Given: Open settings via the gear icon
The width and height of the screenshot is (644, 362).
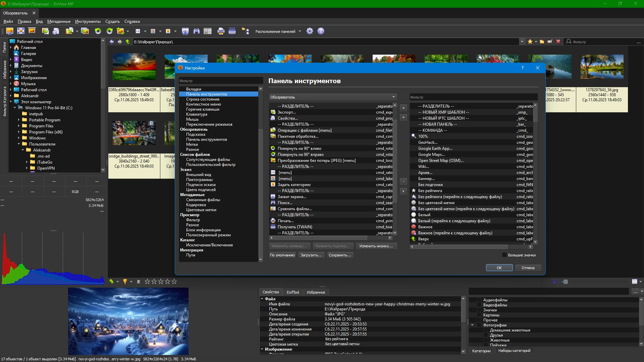Looking at the screenshot, I should (310, 31).
